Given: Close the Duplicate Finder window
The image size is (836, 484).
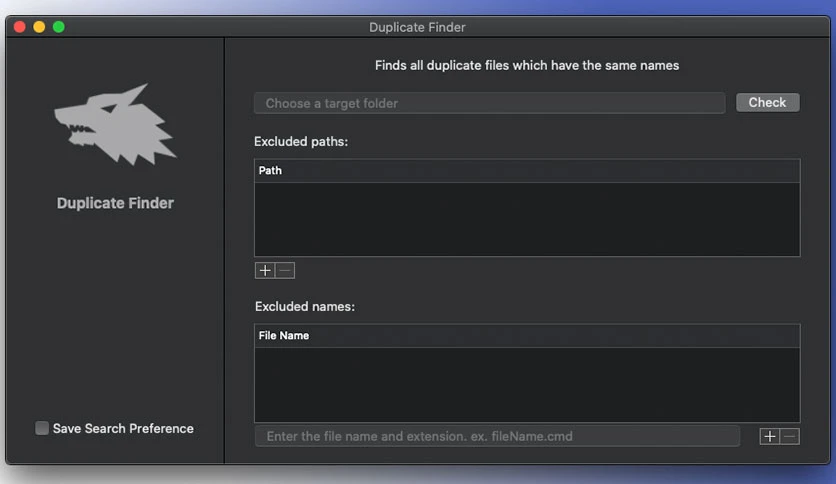Looking at the screenshot, I should click(x=20, y=27).
